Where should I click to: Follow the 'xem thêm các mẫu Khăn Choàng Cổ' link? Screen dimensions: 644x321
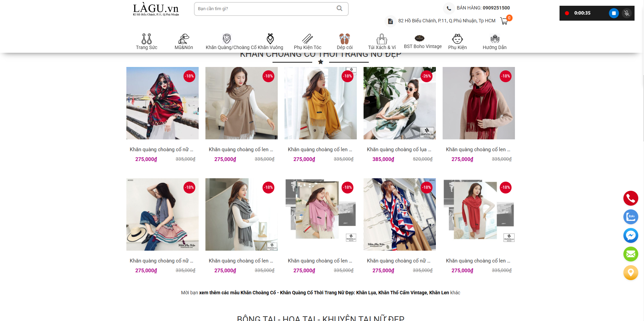point(324,293)
